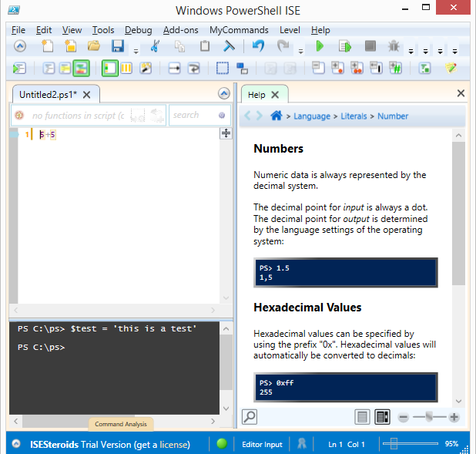Click the green status indicator light

[222, 443]
